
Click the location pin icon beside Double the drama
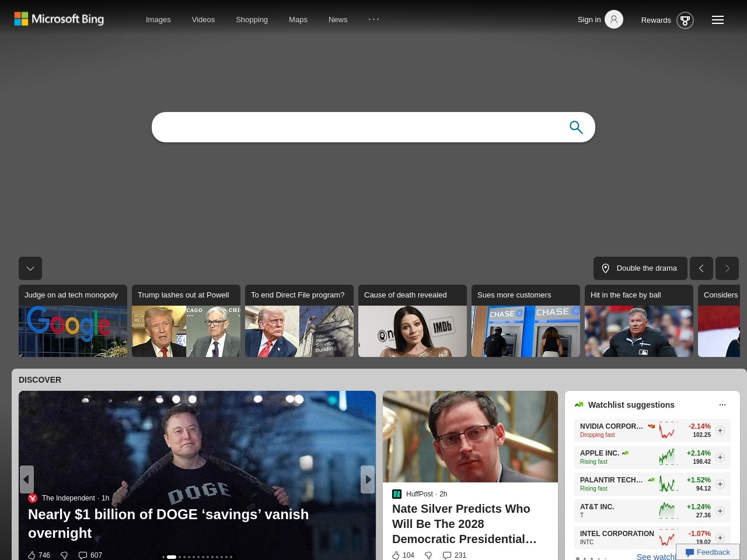605,268
